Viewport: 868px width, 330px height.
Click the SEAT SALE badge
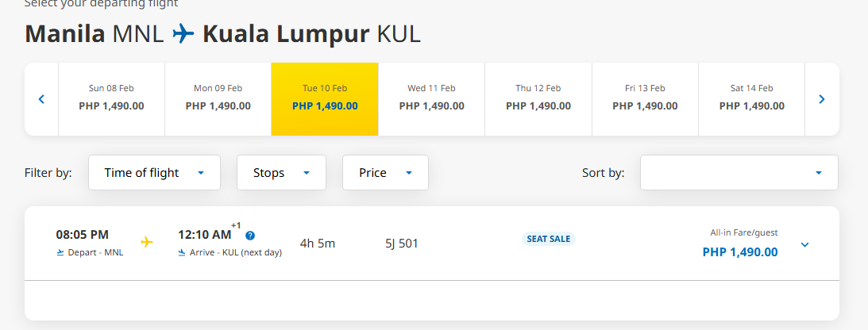click(x=549, y=239)
